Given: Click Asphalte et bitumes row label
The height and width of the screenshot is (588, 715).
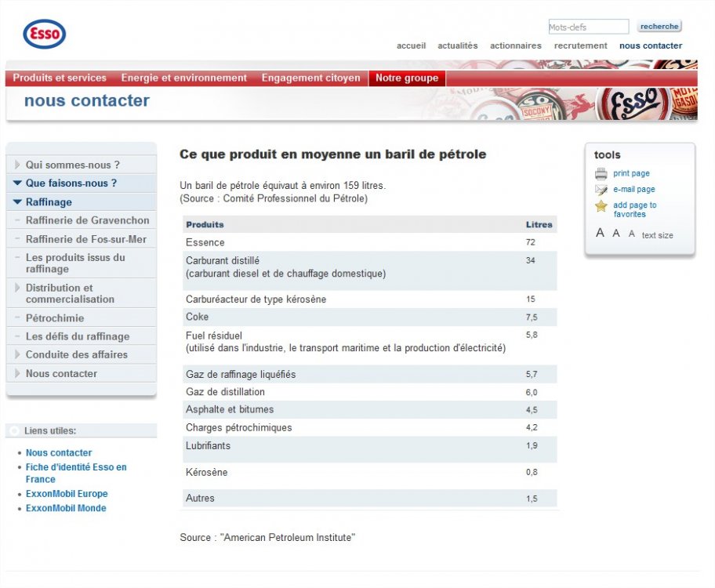Looking at the screenshot, I should tap(230, 409).
